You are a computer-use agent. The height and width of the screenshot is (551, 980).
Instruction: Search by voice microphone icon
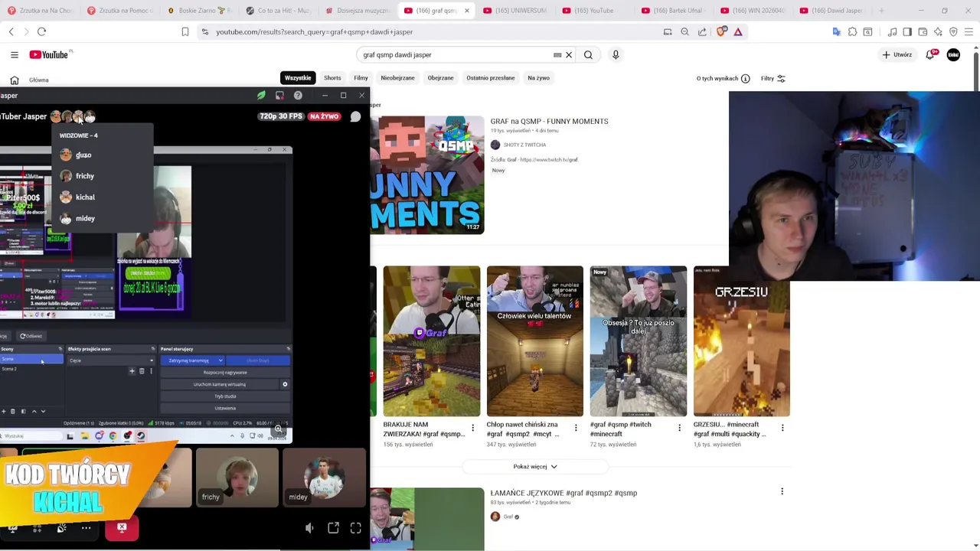point(616,54)
